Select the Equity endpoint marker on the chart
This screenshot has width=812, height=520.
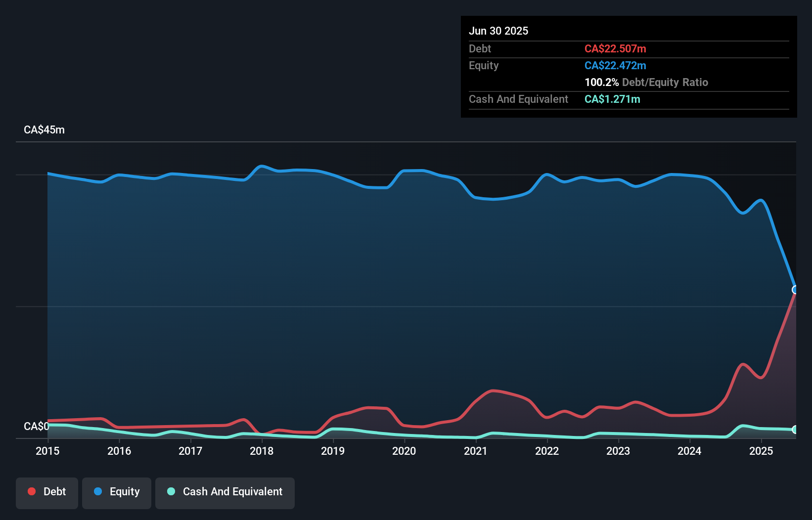[795, 290]
